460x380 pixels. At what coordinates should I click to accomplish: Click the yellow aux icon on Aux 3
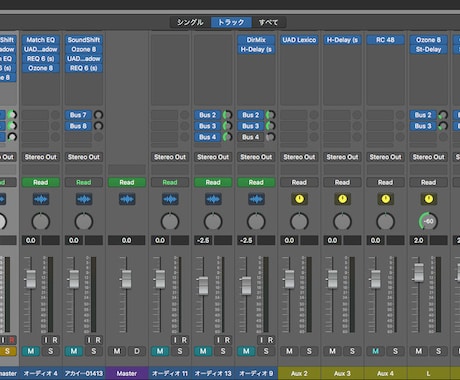coord(342,199)
